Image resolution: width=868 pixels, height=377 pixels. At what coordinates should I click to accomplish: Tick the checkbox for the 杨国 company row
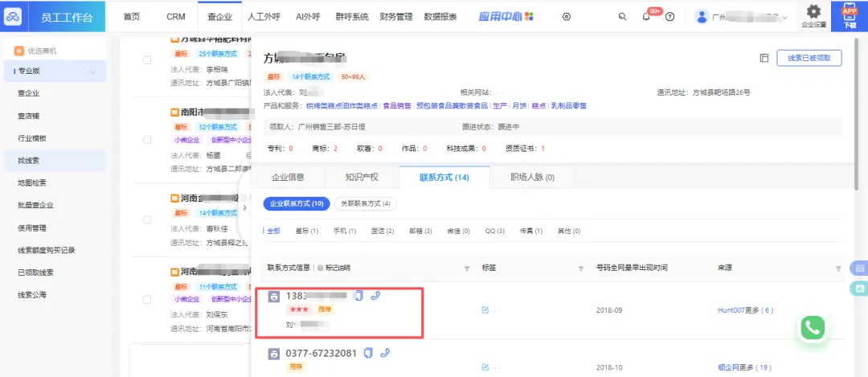(x=147, y=140)
